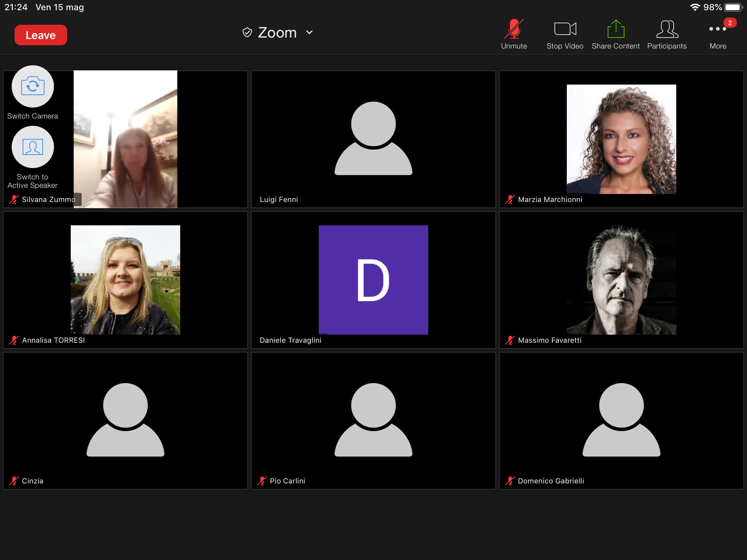The height and width of the screenshot is (560, 747).
Task: Tap muted mic icon next to Massimo Favaretti
Action: point(510,340)
